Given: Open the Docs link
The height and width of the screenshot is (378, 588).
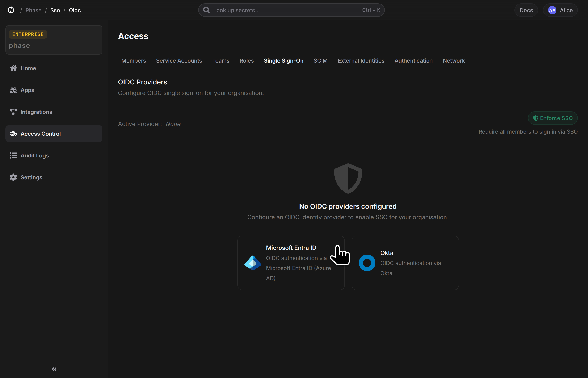Looking at the screenshot, I should click(x=526, y=10).
